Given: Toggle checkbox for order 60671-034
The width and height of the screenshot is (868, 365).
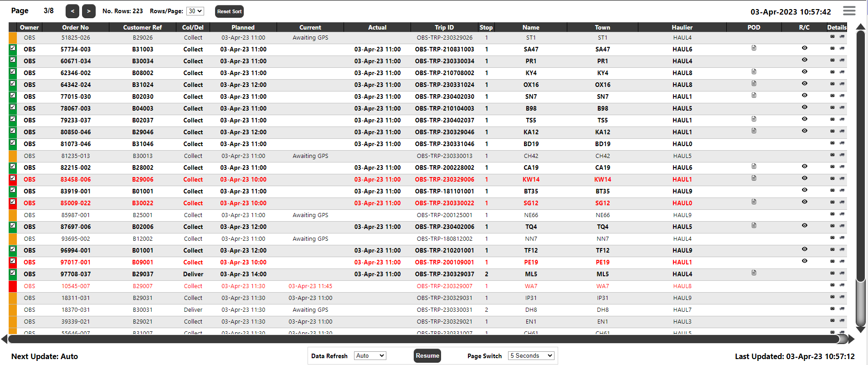Looking at the screenshot, I should pos(13,60).
